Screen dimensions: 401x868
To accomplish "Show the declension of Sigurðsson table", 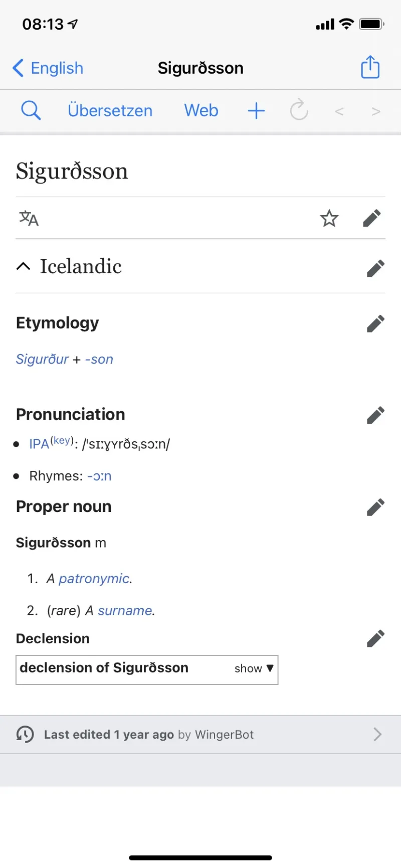I will pyautogui.click(x=254, y=668).
